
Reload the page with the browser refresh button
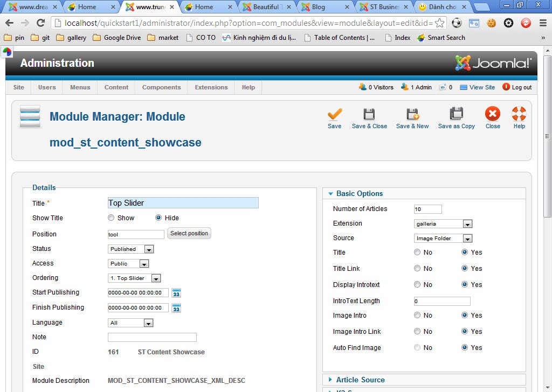tap(40, 23)
